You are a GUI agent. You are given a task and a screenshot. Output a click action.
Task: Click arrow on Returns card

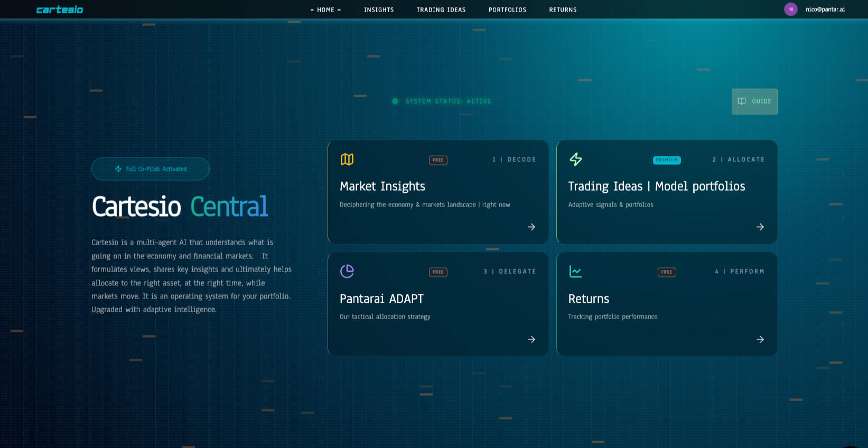tap(760, 339)
